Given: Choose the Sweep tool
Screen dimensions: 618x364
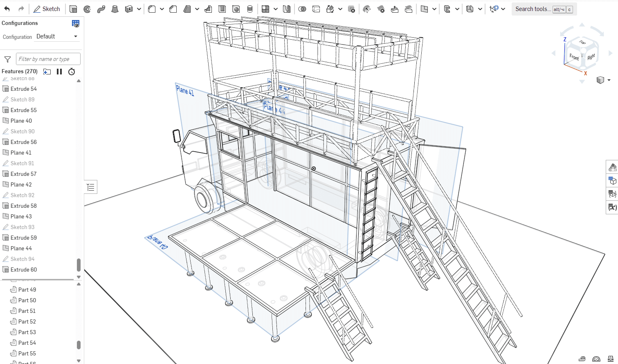Looking at the screenshot, I should click(101, 9).
